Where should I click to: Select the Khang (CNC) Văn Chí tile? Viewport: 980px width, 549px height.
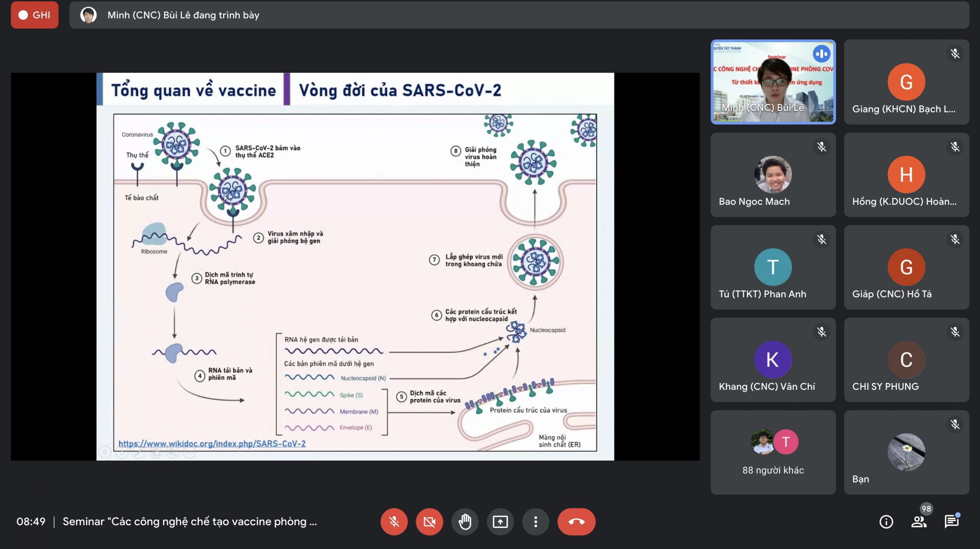point(773,360)
